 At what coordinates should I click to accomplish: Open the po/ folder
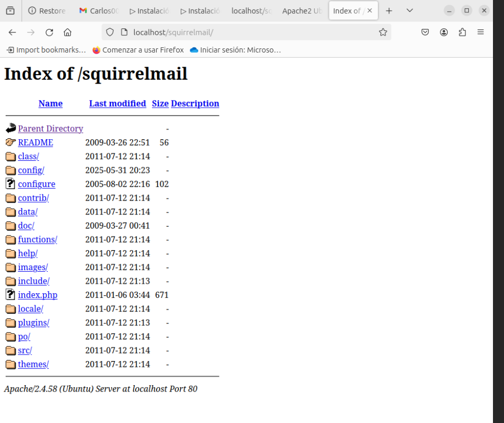pyautogui.click(x=24, y=336)
